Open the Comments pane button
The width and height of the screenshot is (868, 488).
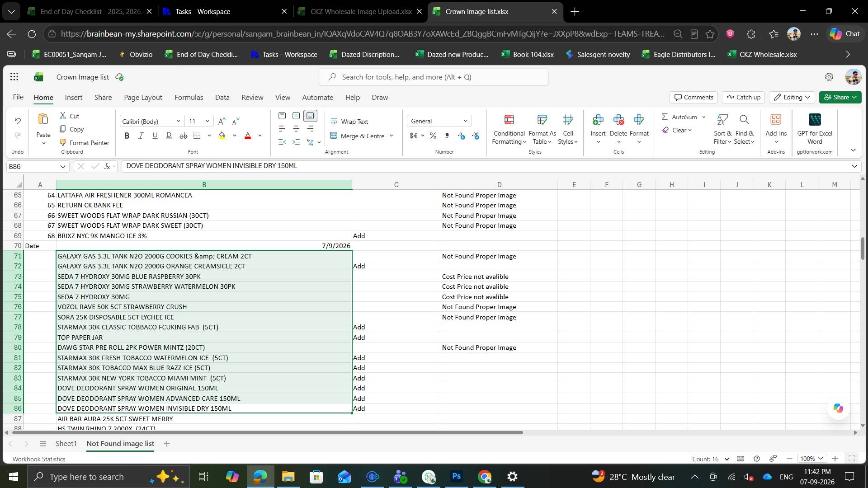pos(693,97)
